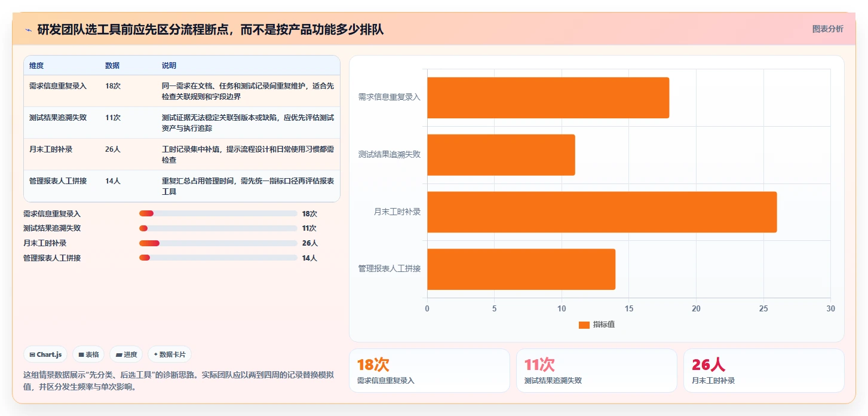Screen dimensions: 868x416
Task: Click the 说明 column header
Action: tap(169, 66)
